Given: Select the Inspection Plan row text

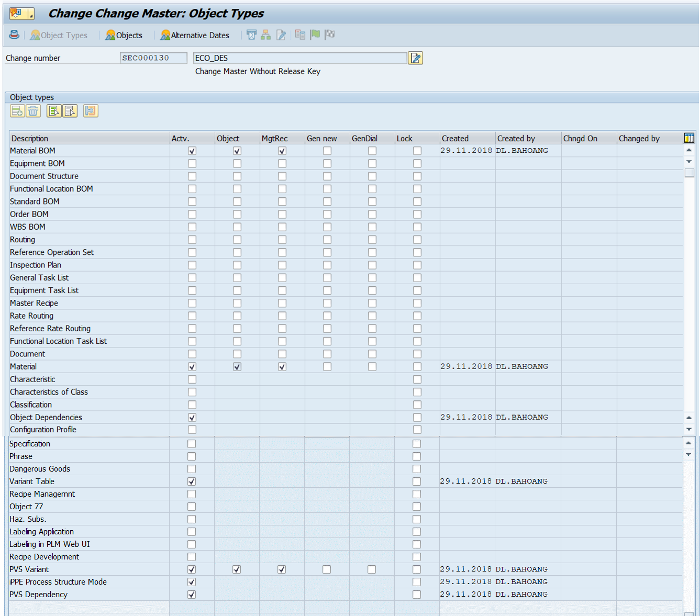Looking at the screenshot, I should pos(36,265).
